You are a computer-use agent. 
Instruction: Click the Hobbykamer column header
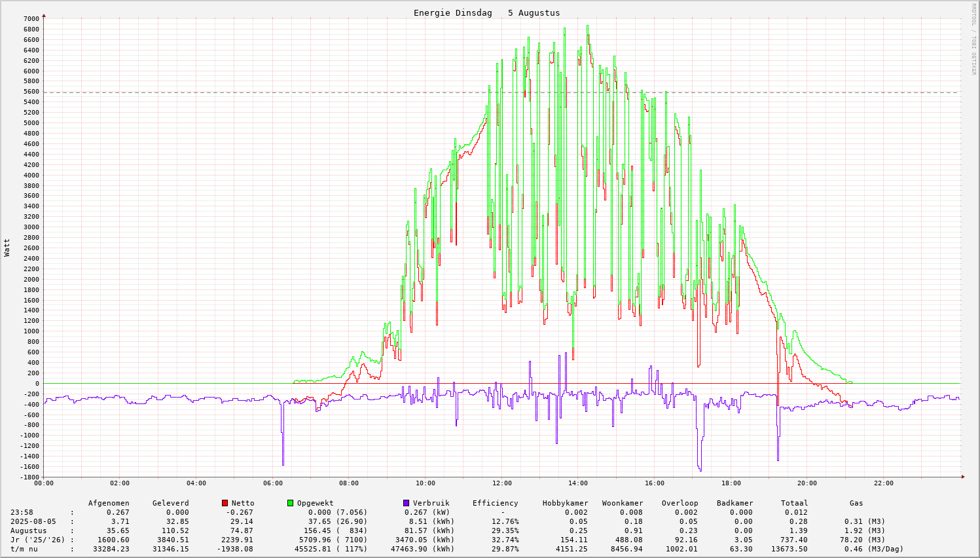[565, 503]
